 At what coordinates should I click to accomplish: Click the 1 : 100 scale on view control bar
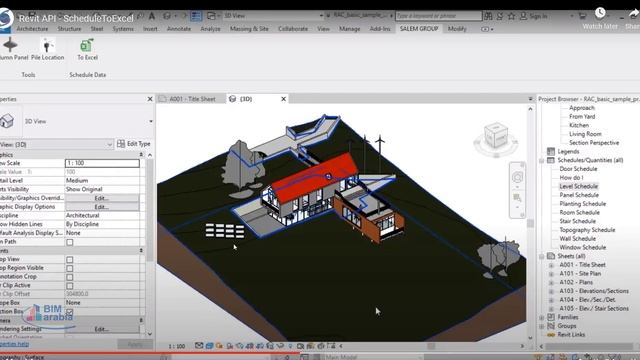pyautogui.click(x=177, y=346)
